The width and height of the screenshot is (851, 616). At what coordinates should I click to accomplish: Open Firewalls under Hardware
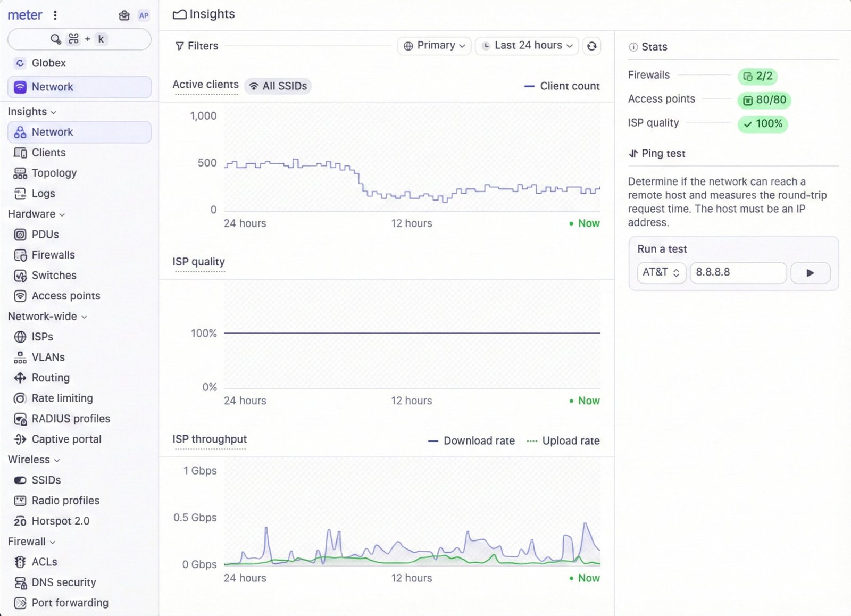point(53,255)
